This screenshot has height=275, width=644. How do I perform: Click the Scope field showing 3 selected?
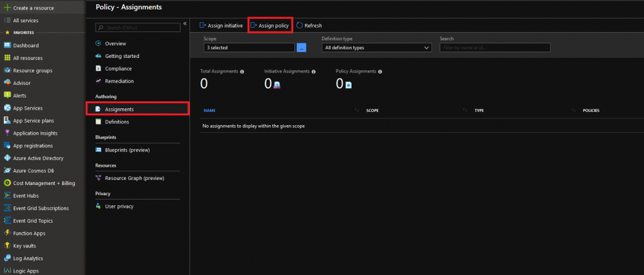pos(249,48)
